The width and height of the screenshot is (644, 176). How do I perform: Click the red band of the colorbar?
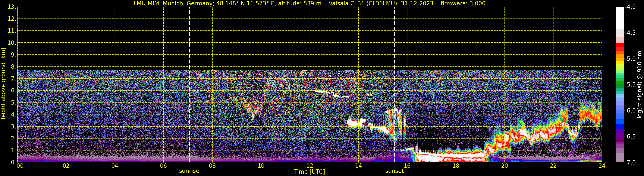tap(620, 47)
